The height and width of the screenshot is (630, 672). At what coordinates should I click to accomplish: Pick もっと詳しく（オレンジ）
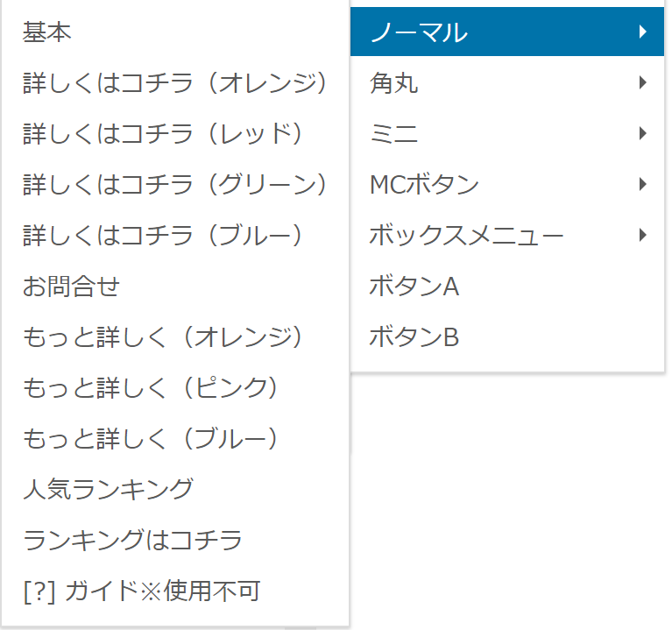pyautogui.click(x=175, y=336)
